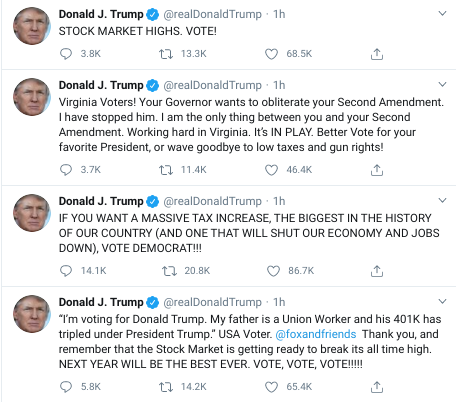
Task: Open dropdown chevron on STOCK MARKET HIGHS tweet
Action: 442,14
